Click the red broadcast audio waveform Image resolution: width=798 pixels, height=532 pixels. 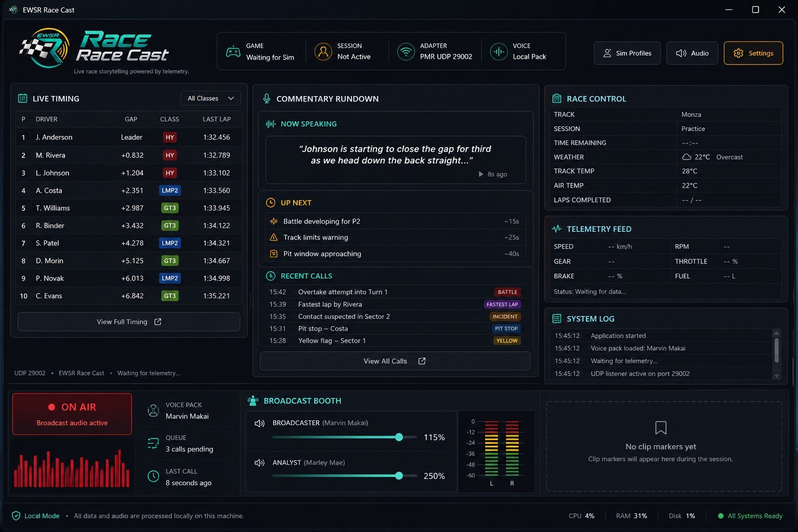(x=72, y=468)
